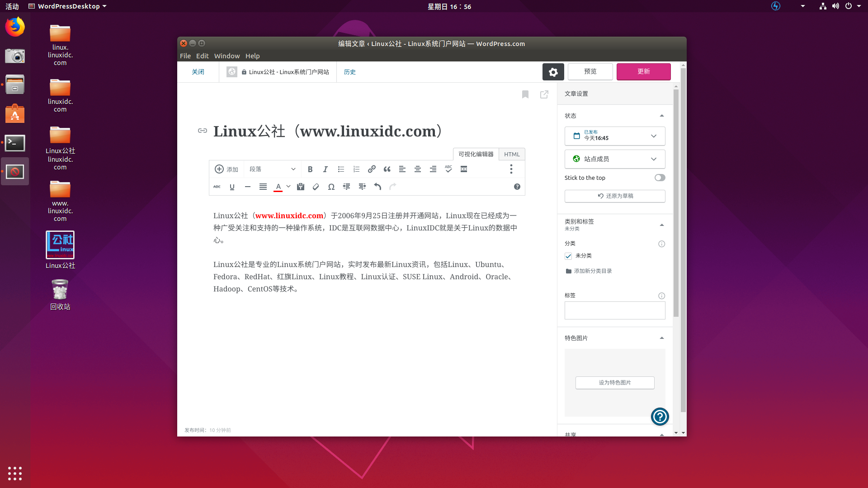Insert special character using the Omega icon
Screen dimensions: 868x488
[331, 187]
